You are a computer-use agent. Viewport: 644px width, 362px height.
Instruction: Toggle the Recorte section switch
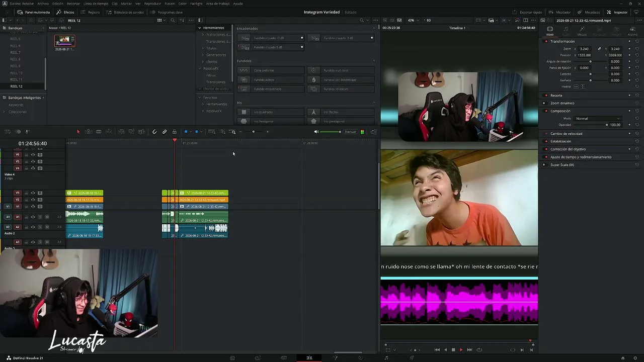546,96
